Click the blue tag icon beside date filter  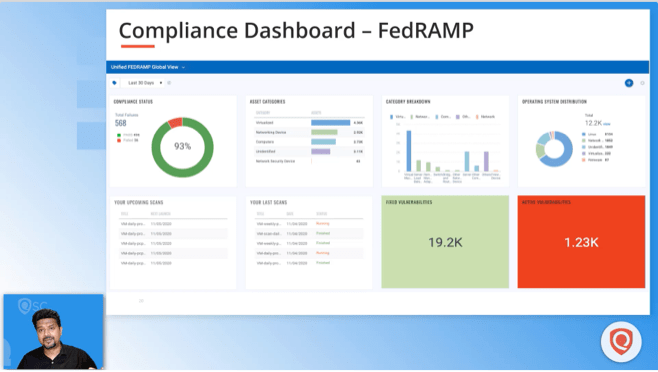click(114, 83)
